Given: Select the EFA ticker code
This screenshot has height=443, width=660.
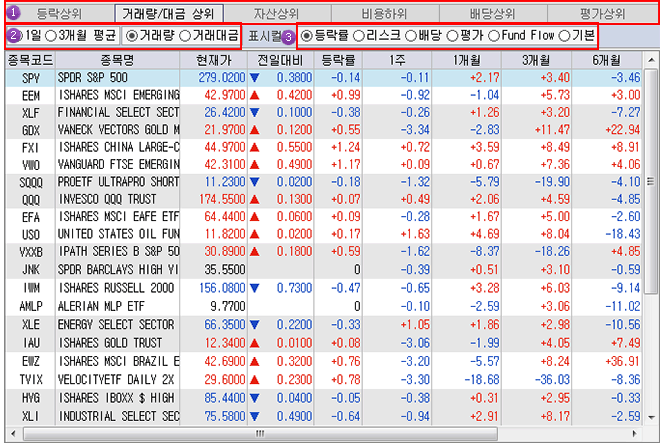Looking at the screenshot, I should [x=31, y=217].
